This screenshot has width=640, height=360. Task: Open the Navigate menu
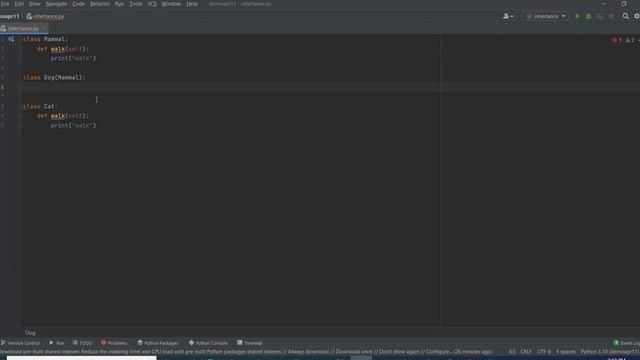coord(56,4)
